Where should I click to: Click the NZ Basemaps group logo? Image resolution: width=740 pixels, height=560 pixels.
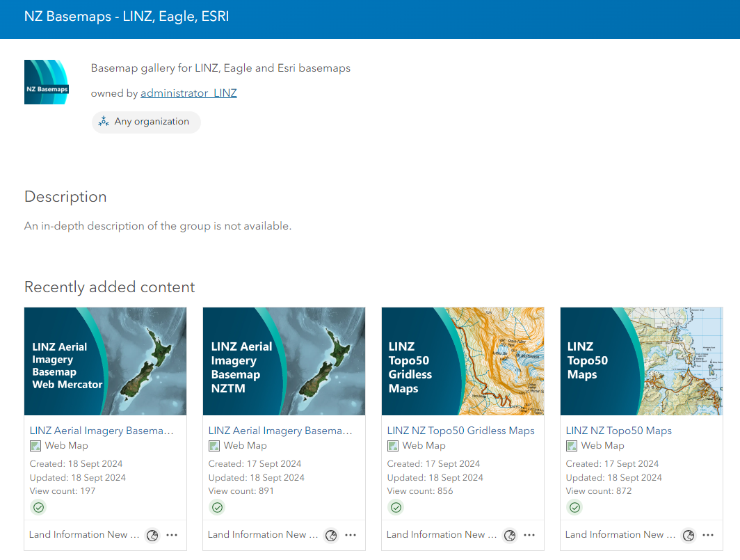click(x=46, y=81)
